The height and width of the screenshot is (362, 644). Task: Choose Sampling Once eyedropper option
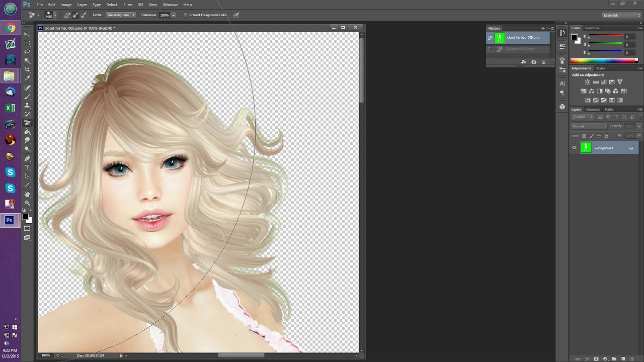(x=75, y=15)
